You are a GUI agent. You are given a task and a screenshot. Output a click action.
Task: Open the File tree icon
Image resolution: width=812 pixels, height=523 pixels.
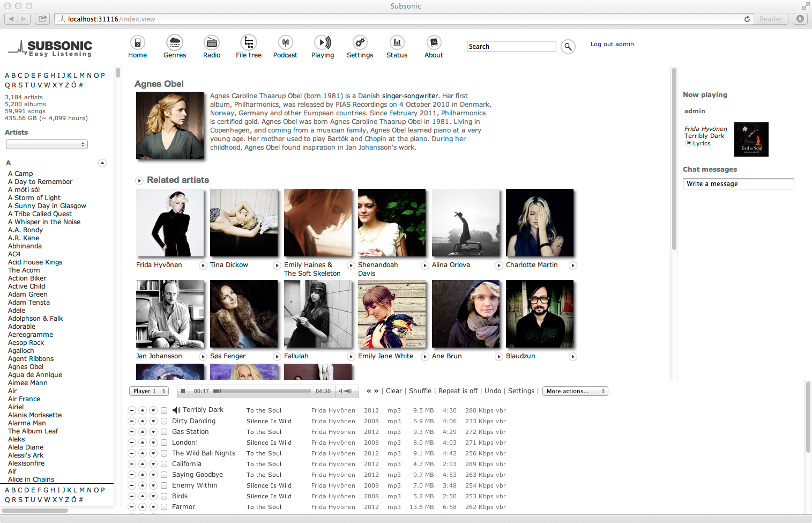pyautogui.click(x=249, y=42)
